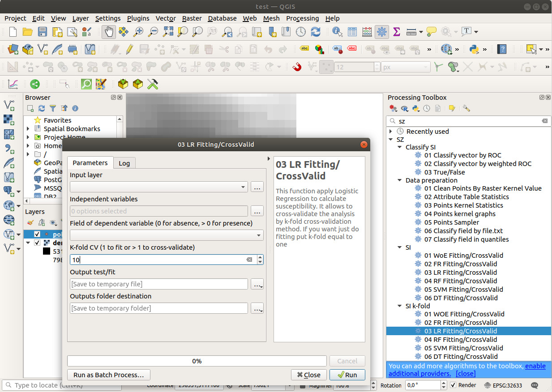
Task: Open the toolbox Options wrench icon
Action: (x=466, y=108)
